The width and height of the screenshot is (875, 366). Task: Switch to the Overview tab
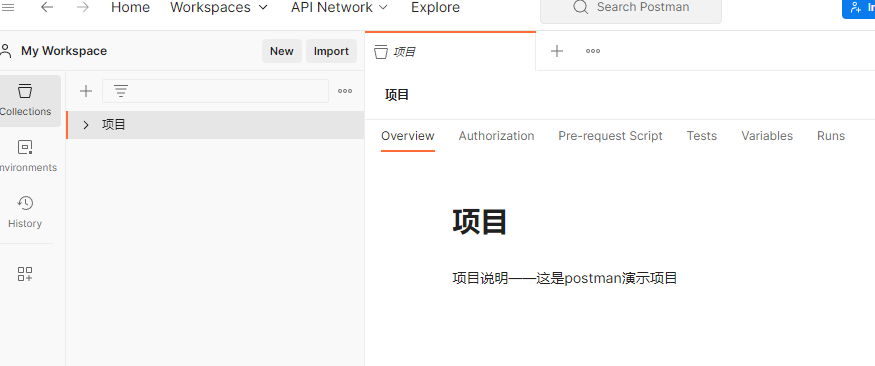[408, 136]
